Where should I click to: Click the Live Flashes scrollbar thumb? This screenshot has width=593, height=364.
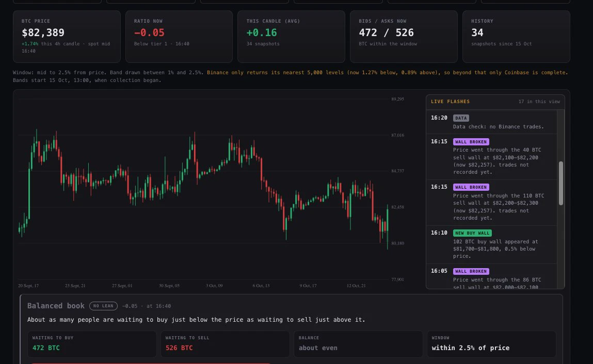(x=561, y=184)
